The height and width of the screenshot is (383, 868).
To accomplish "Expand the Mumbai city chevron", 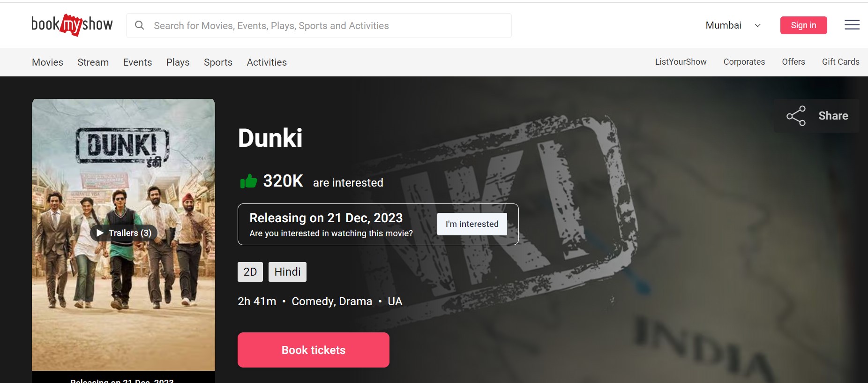I will pyautogui.click(x=757, y=25).
